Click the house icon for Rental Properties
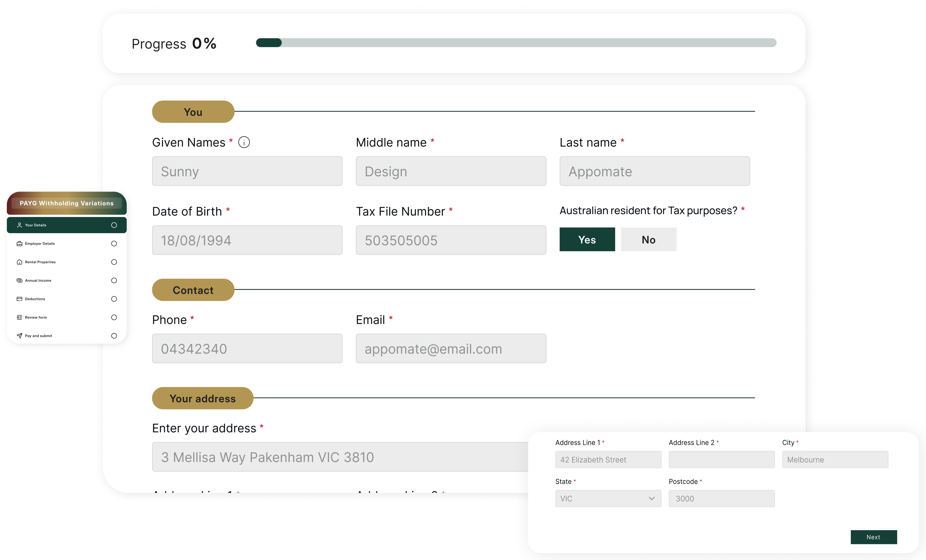 tap(20, 262)
